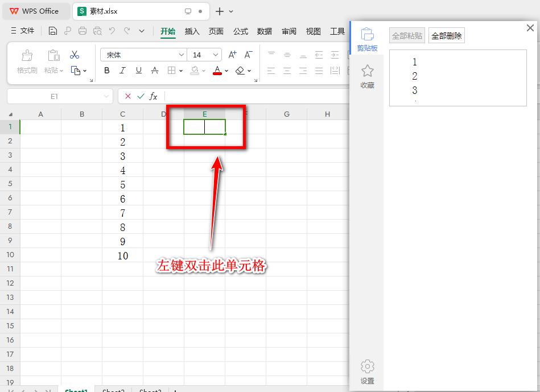Confirm entry with green checkmark

click(x=141, y=97)
